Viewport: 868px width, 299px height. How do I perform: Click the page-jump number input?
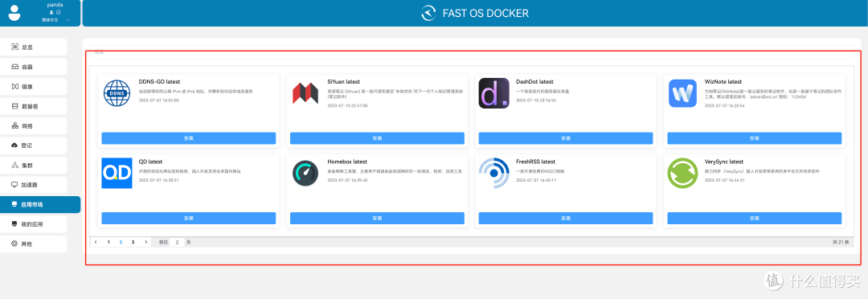pyautogui.click(x=177, y=242)
